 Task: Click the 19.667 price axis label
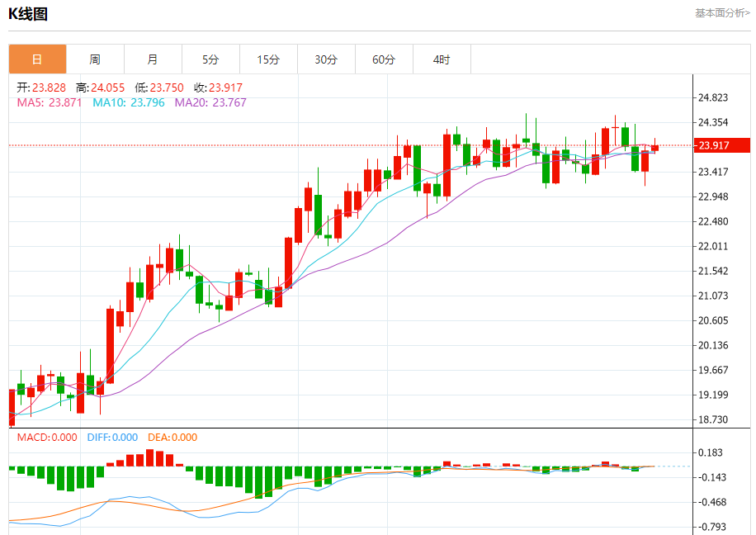pyautogui.click(x=713, y=370)
